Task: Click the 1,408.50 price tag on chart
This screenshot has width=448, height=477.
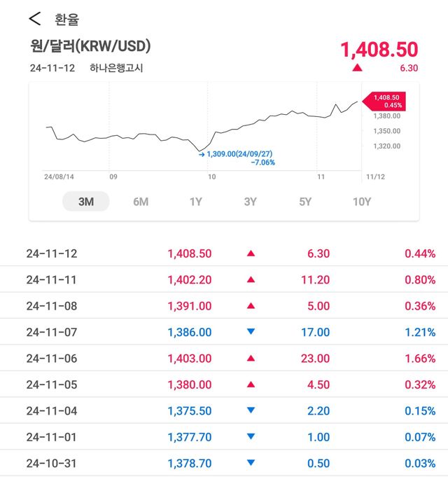Action: 386,101
